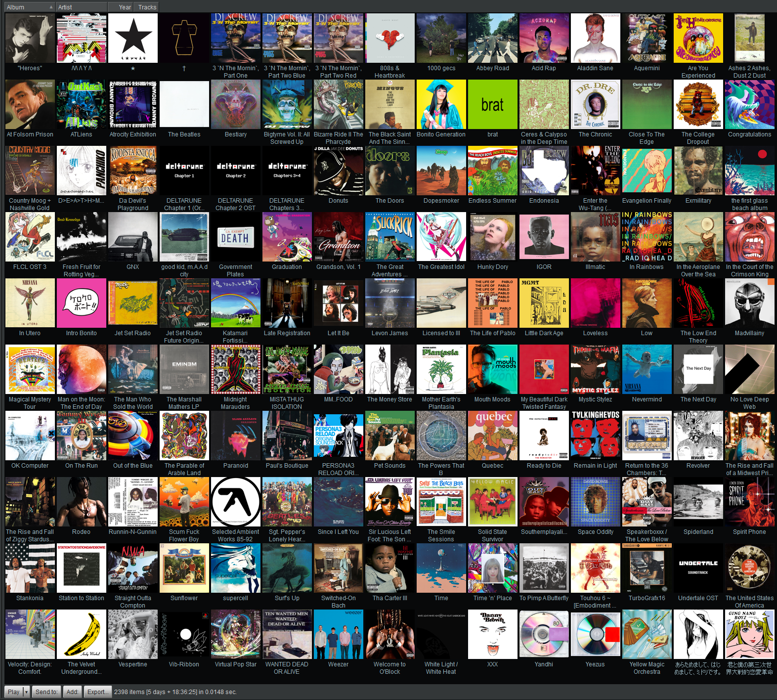The image size is (777, 700).
Task: Select the IGOR pink cover
Action: [544, 237]
